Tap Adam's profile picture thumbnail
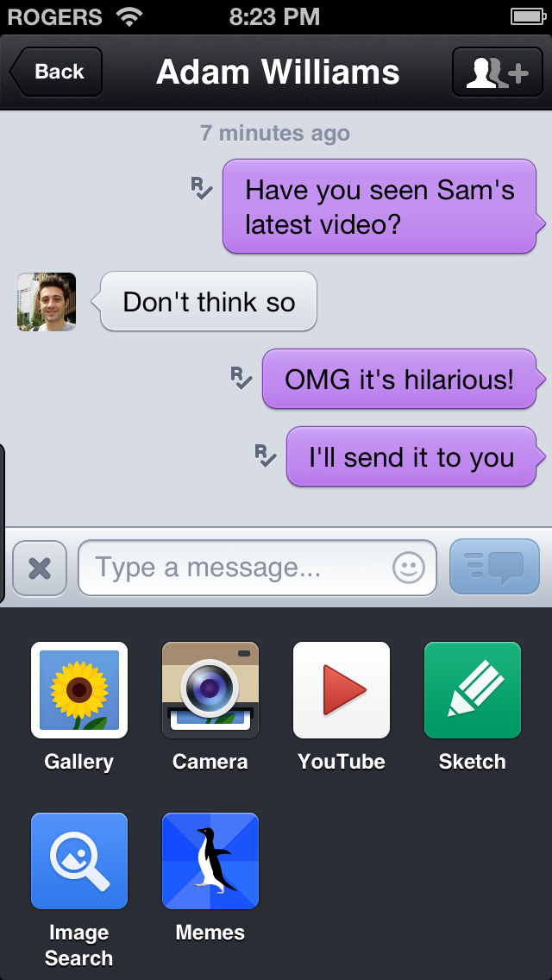 [x=47, y=302]
